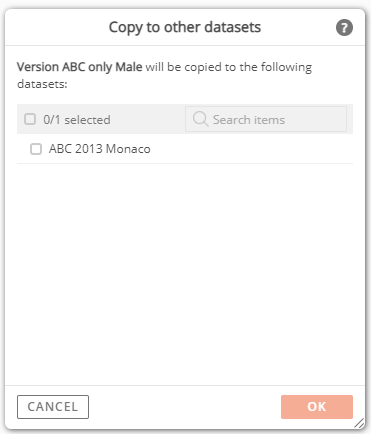Click the 0/1 selected counter text
The image size is (371, 434).
click(x=77, y=120)
